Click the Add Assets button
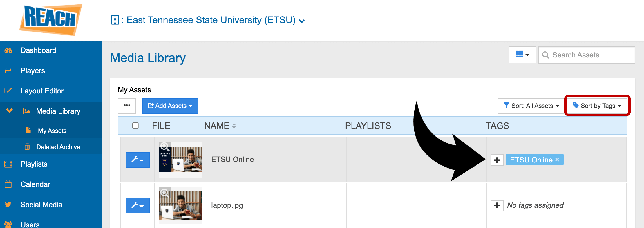The height and width of the screenshot is (228, 644). [x=170, y=106]
